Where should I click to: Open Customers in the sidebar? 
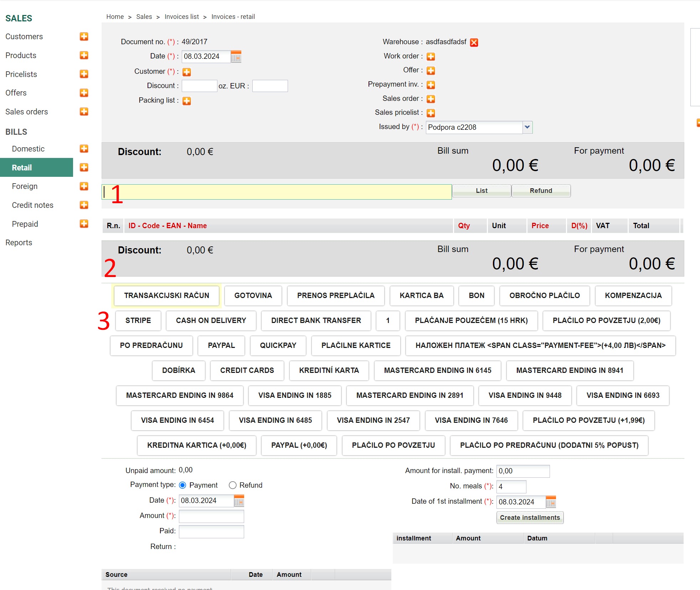pyautogui.click(x=24, y=36)
